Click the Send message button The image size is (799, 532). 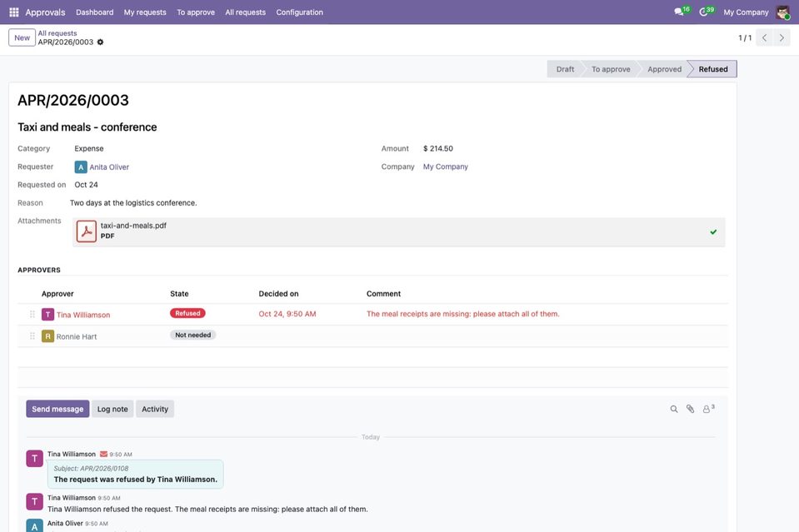coord(57,409)
